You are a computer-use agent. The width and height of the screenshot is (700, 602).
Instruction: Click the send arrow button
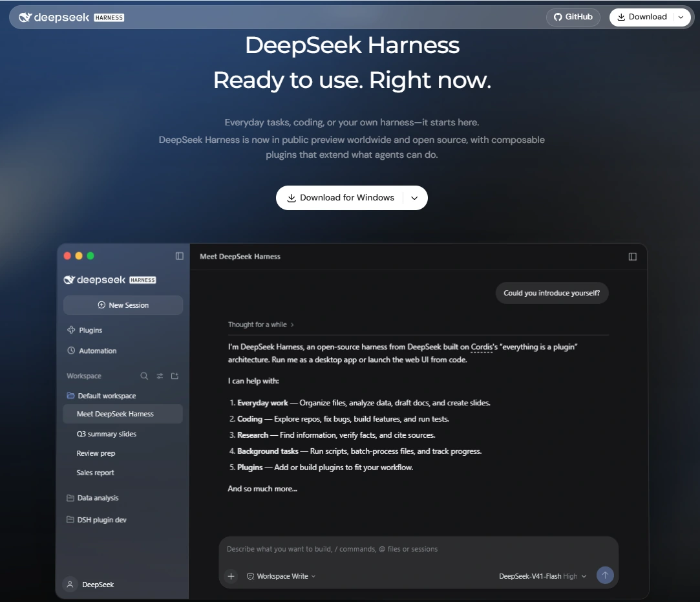tap(605, 575)
